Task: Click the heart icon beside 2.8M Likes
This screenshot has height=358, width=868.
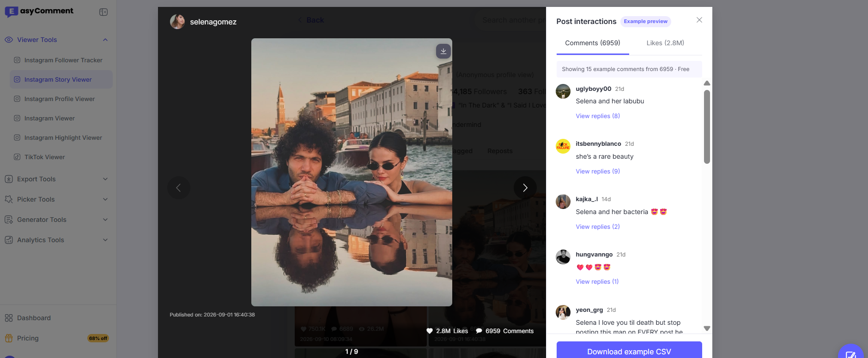Action: click(x=430, y=331)
